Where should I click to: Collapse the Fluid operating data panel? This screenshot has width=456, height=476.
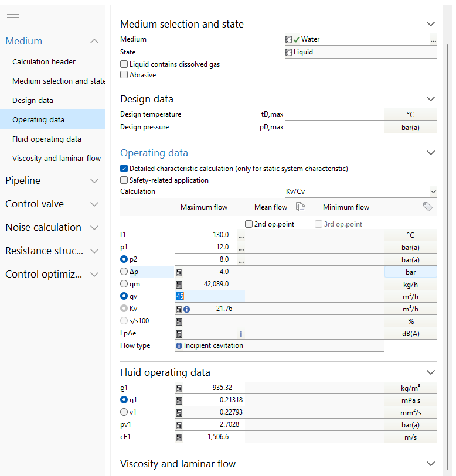[430, 372]
